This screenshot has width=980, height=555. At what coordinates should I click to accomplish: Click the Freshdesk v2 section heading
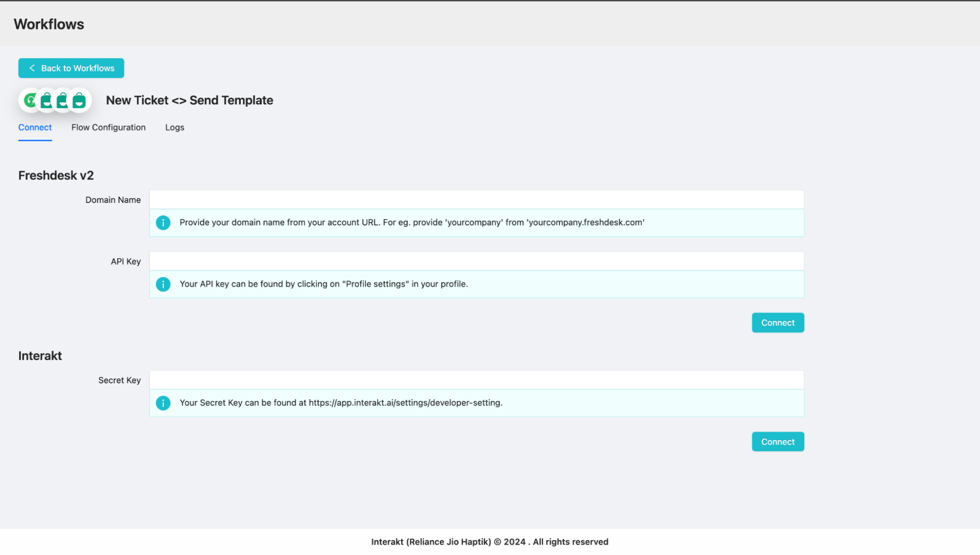55,175
